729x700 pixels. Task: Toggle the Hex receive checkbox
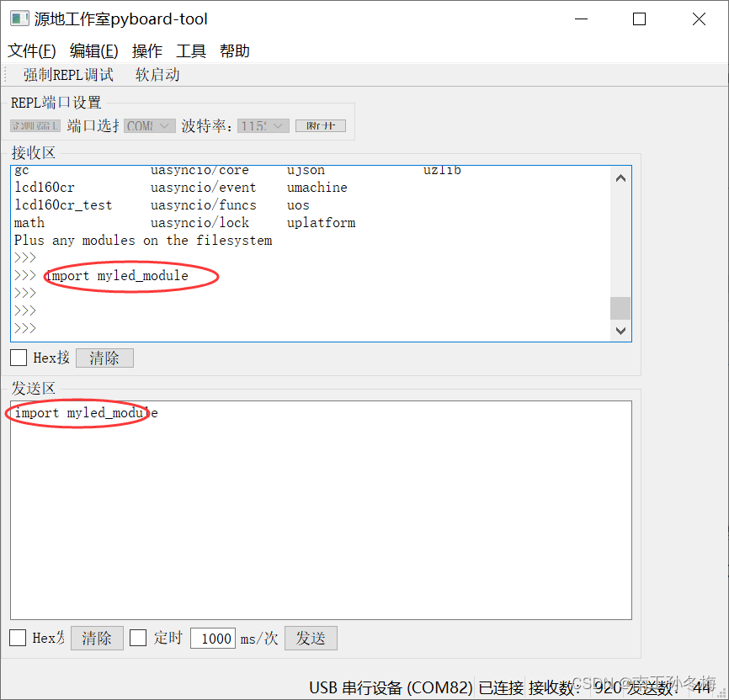click(19, 358)
